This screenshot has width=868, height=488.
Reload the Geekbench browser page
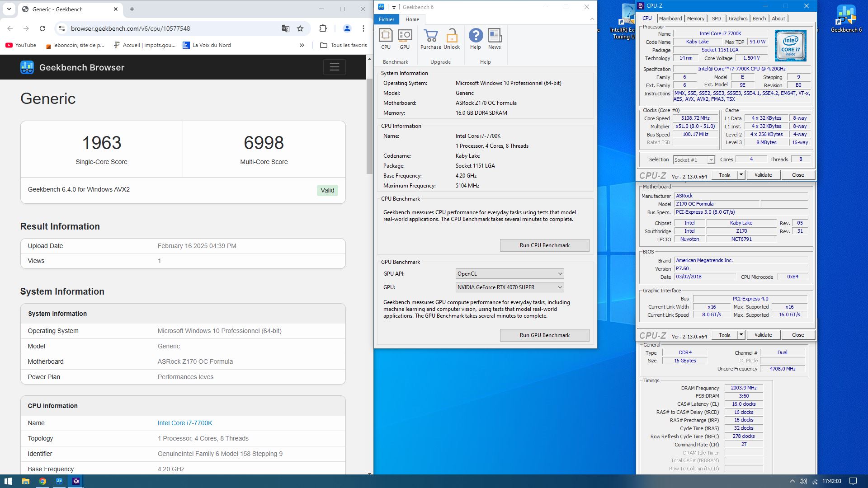[x=42, y=28]
